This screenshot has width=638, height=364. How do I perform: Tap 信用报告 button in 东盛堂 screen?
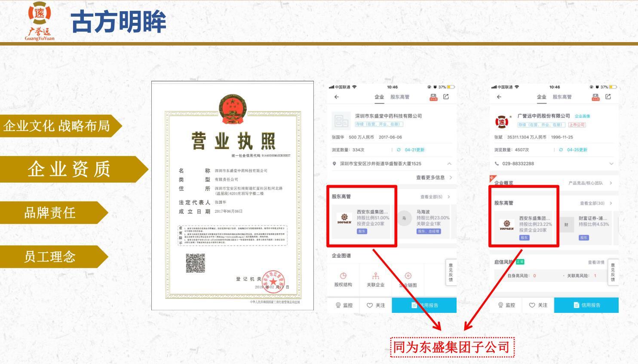(x=424, y=305)
